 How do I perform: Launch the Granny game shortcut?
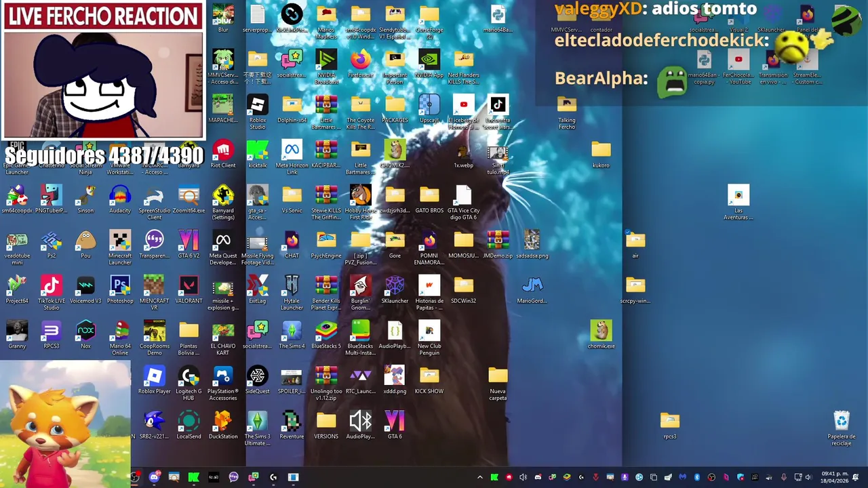17,335
